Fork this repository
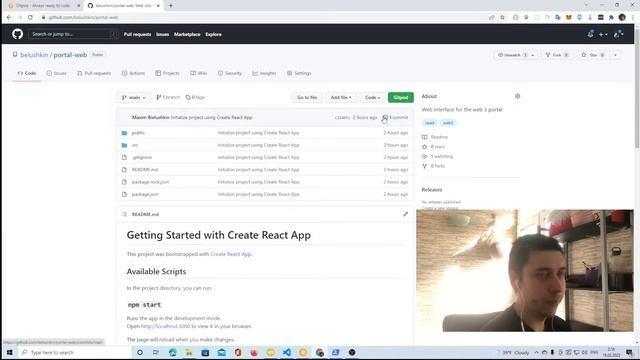 pyautogui.click(x=558, y=55)
